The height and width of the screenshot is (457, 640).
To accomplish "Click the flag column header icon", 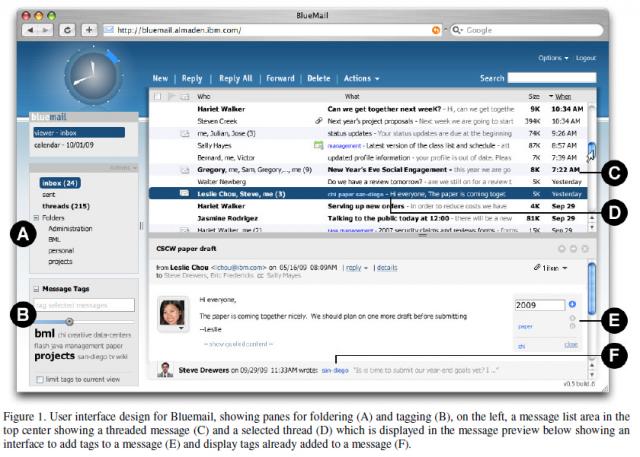I will [171, 96].
